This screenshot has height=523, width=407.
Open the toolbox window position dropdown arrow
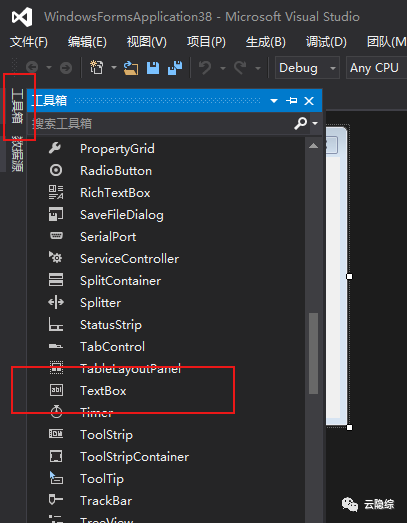(x=274, y=100)
